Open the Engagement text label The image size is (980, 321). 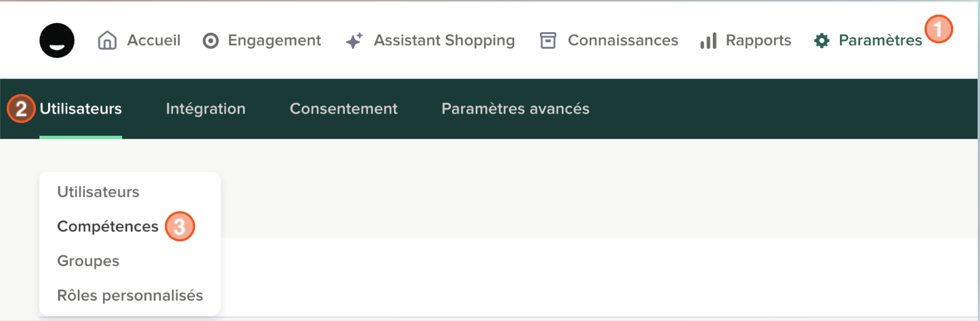point(275,41)
